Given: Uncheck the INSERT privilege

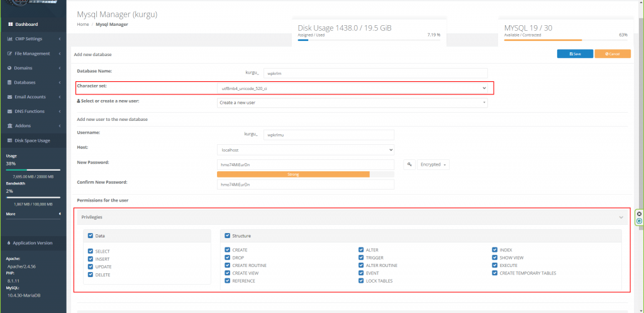Looking at the screenshot, I should pyautogui.click(x=91, y=259).
